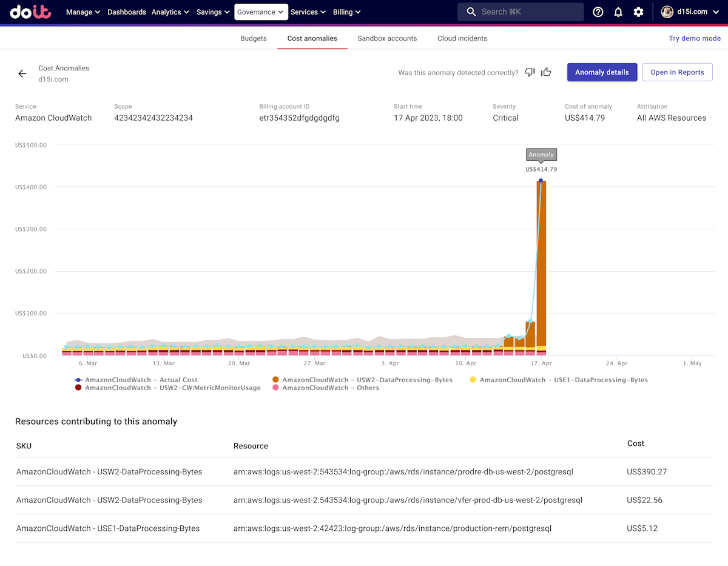Open the d15i.com account dropdown
The image size is (728, 566).
point(690,12)
